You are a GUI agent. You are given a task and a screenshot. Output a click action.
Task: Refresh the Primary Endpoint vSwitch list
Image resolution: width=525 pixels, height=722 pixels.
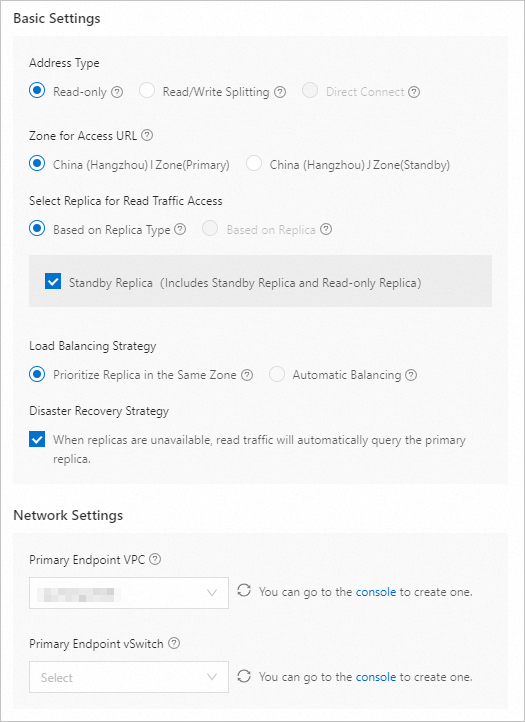[244, 676]
